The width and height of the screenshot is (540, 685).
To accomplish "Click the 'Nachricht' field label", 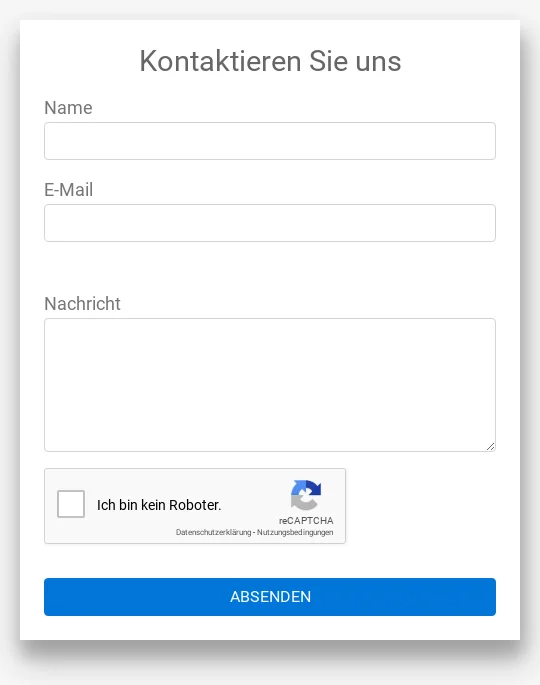I will click(x=82, y=304).
